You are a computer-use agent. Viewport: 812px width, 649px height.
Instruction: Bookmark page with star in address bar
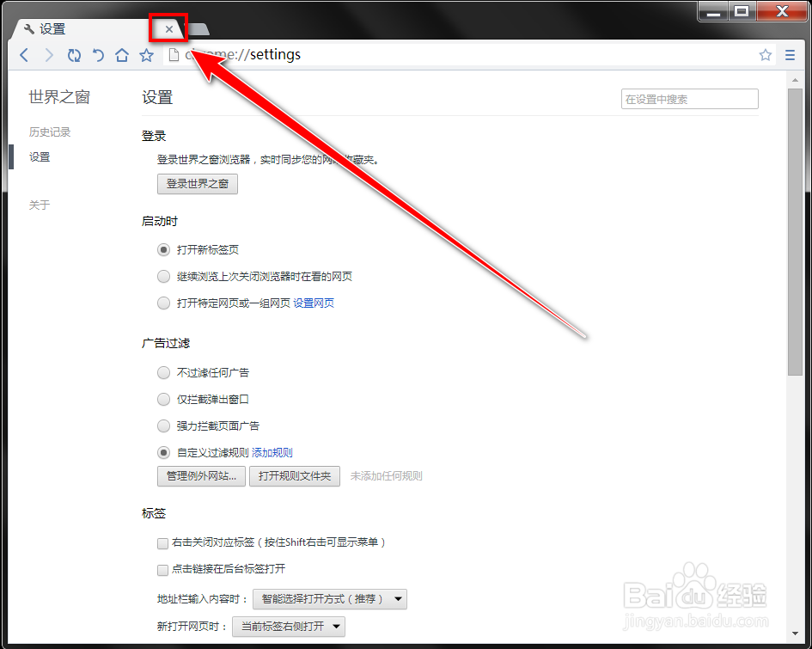(766, 55)
